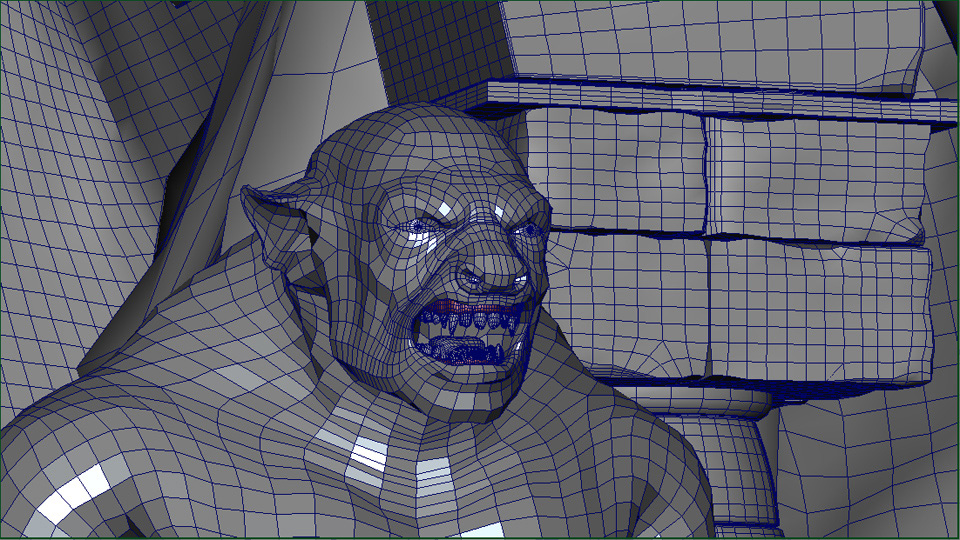Viewport: 960px width, 540px height.
Task: Select the thin stone slab above the blocks
Action: (722, 103)
